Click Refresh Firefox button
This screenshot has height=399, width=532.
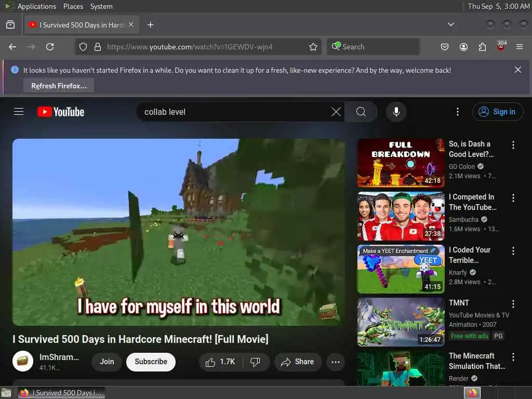click(59, 86)
